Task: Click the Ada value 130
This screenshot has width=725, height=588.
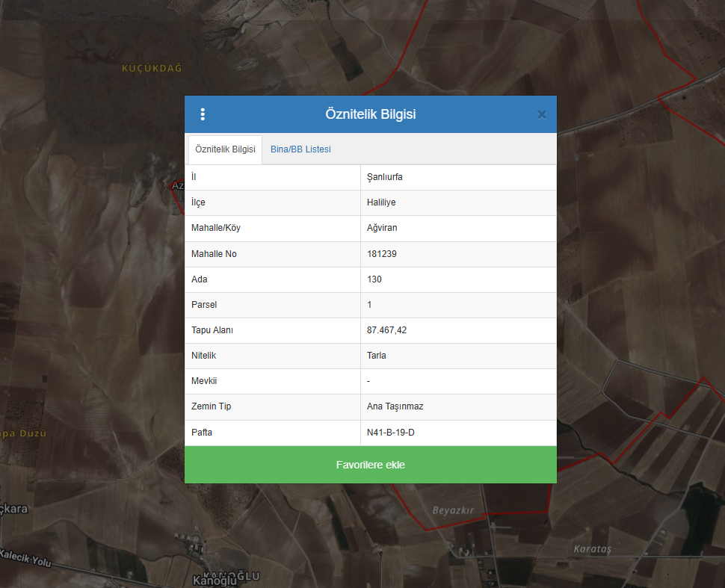Action: click(374, 279)
